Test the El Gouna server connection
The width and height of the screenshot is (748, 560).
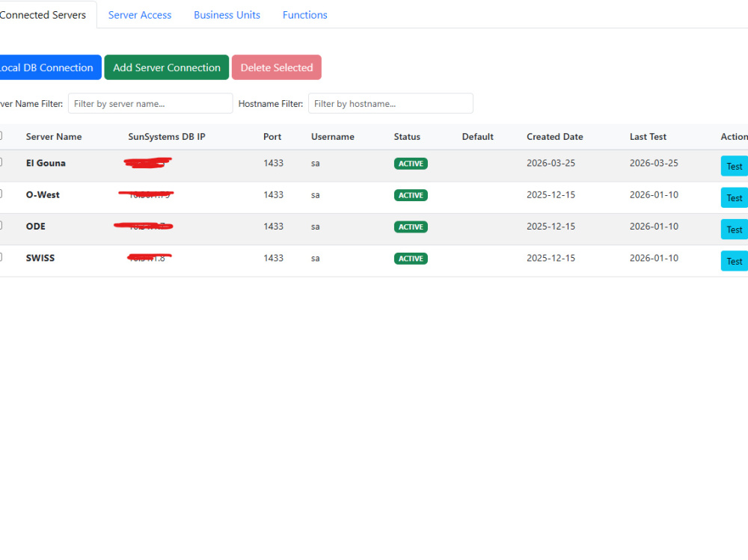pyautogui.click(x=735, y=166)
